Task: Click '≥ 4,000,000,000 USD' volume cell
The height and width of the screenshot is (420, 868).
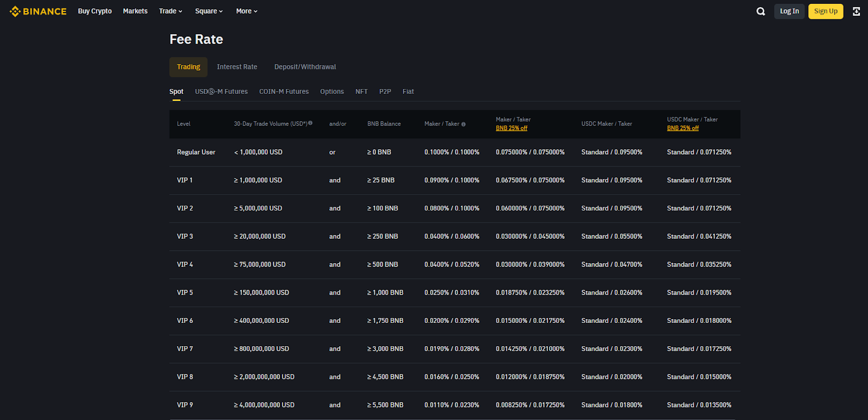Action: tap(264, 405)
